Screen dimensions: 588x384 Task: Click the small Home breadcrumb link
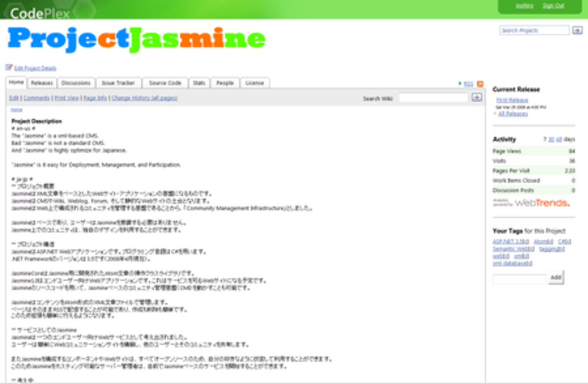coord(16,109)
